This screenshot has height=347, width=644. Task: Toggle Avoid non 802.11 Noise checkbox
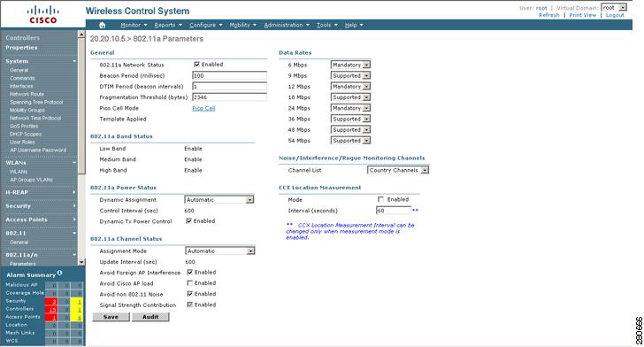189,294
